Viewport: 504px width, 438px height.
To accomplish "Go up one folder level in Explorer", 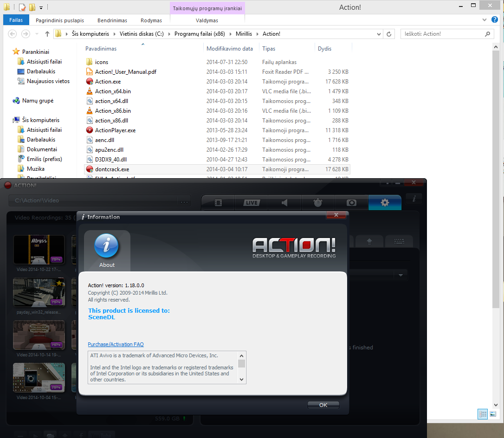I will (x=47, y=34).
